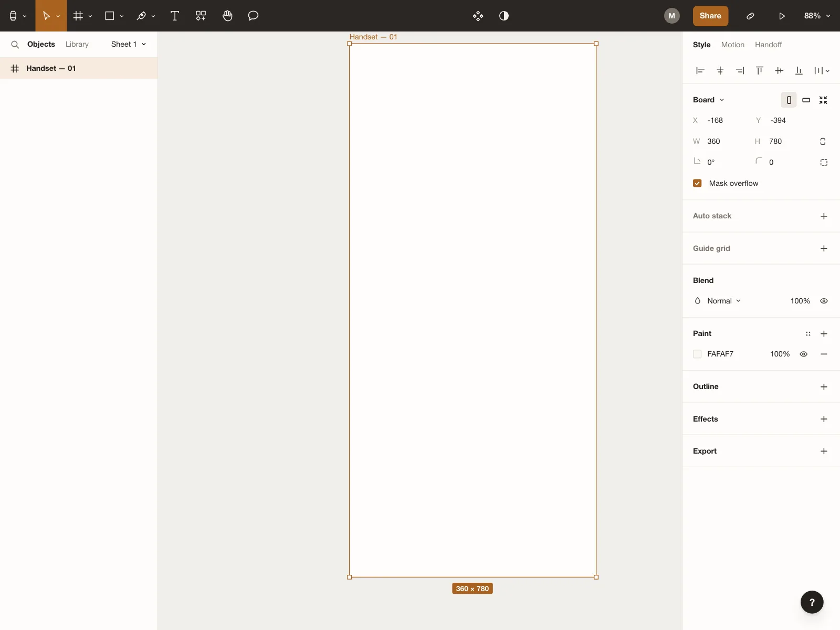Toggle Blend layer visibility eye
Image resolution: width=840 pixels, height=630 pixels.
tap(824, 301)
